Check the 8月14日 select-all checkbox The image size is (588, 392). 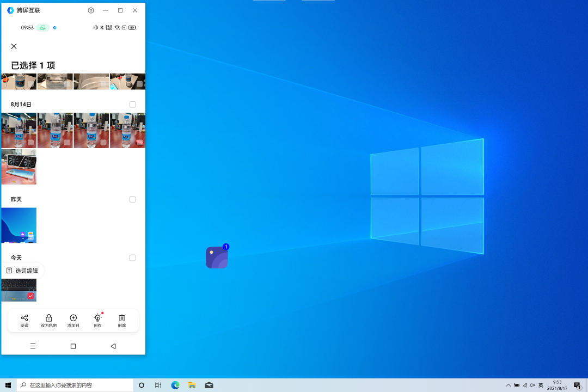point(132,105)
